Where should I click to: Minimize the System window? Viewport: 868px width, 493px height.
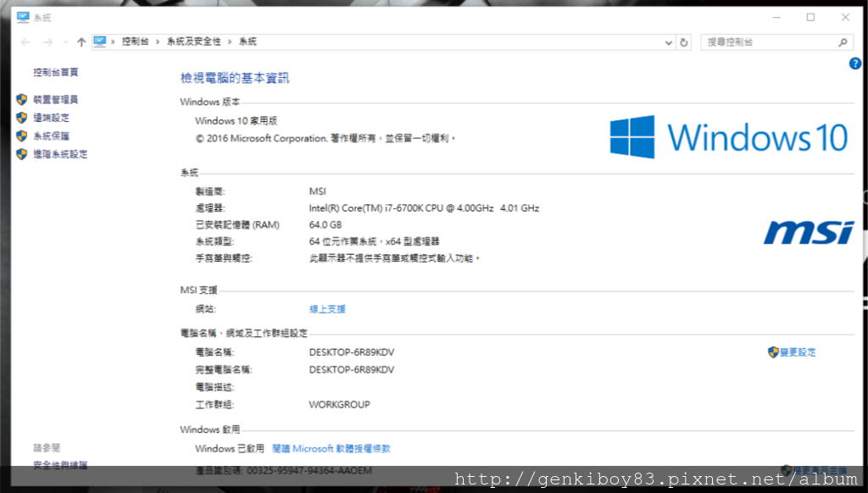776,17
